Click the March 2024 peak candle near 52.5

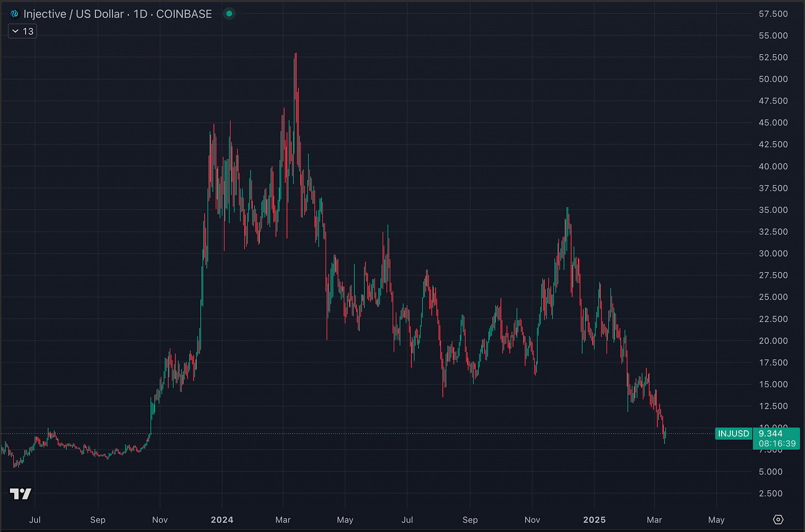click(x=296, y=88)
